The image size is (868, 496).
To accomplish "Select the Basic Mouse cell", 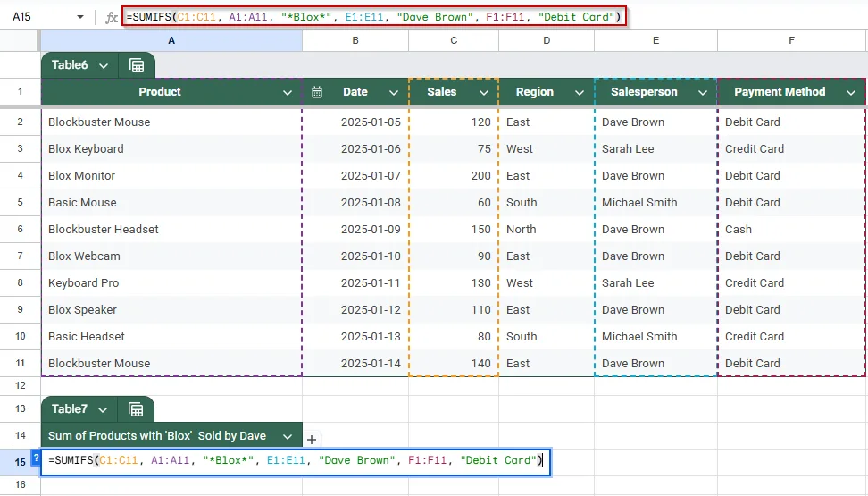I will pos(171,202).
